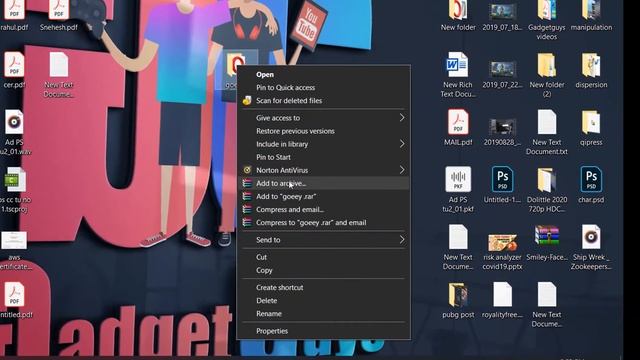Select the New folder icon beside 2019_07_18
This screenshot has height=360, width=640.
coord(458,10)
